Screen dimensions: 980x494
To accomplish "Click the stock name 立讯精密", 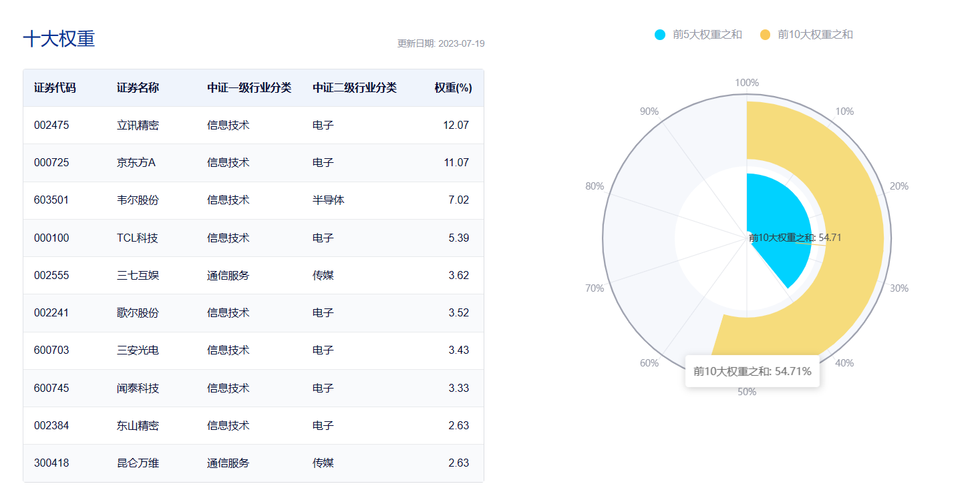I will [138, 126].
